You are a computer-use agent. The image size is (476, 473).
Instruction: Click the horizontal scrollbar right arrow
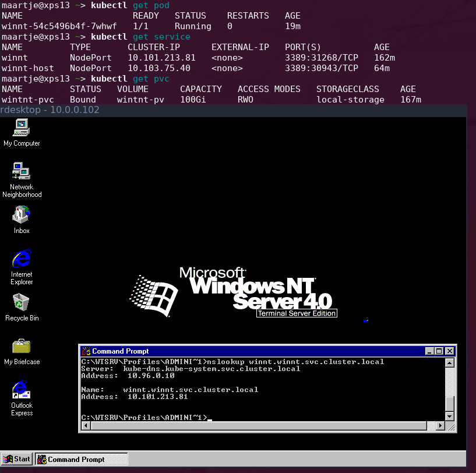tap(440, 426)
